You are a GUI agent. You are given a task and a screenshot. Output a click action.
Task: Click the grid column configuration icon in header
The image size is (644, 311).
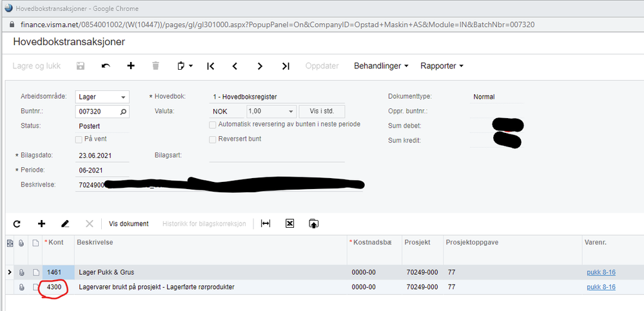[x=10, y=243]
